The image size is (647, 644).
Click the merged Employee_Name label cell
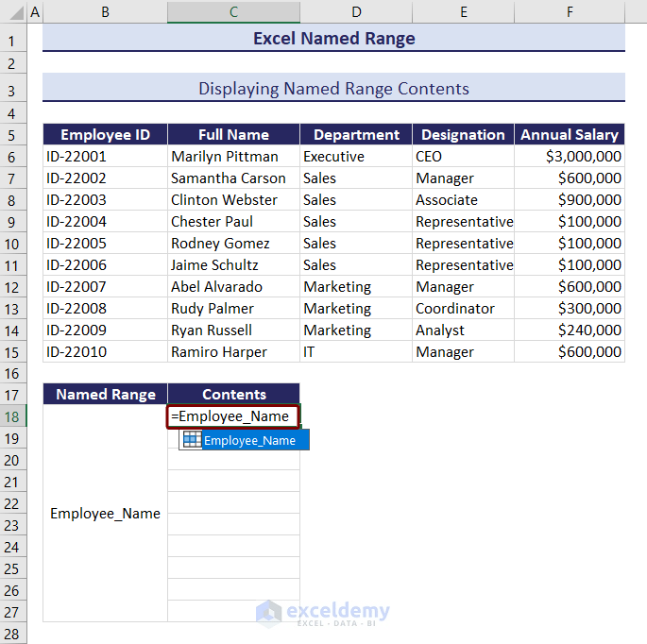[x=105, y=514]
